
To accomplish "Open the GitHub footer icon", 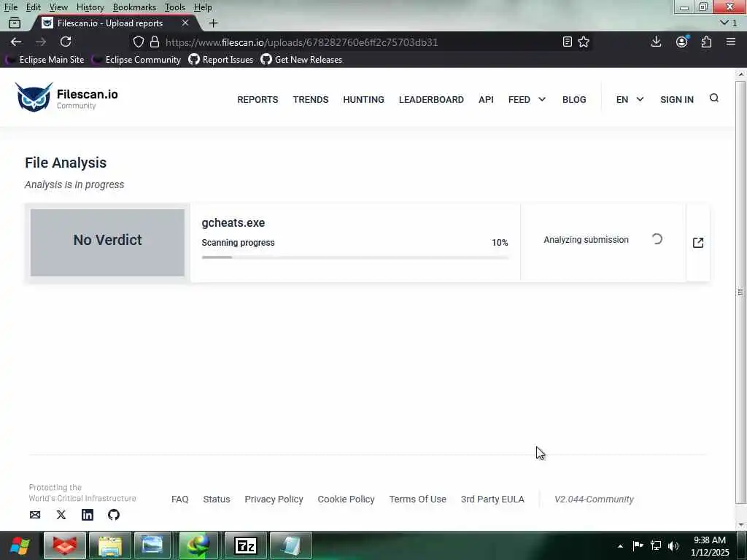I will click(113, 515).
